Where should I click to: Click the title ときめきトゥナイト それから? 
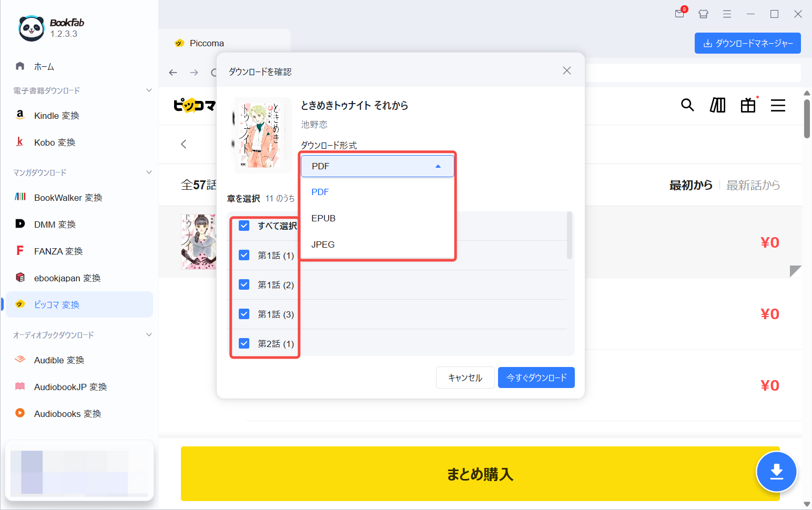[x=354, y=105]
